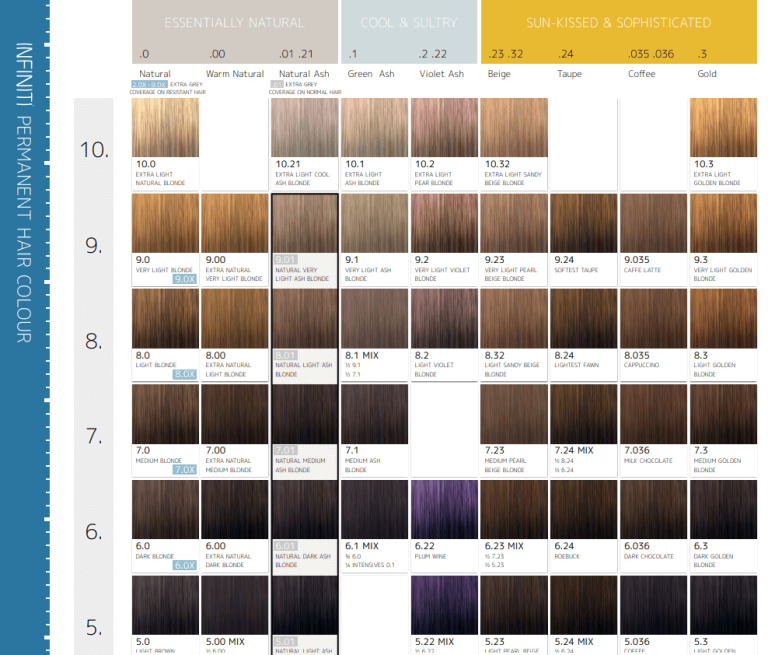Pick the 10.3 Extra Light Golden Blonde swatch
Viewport: 768px width, 655px height.
[x=723, y=127]
